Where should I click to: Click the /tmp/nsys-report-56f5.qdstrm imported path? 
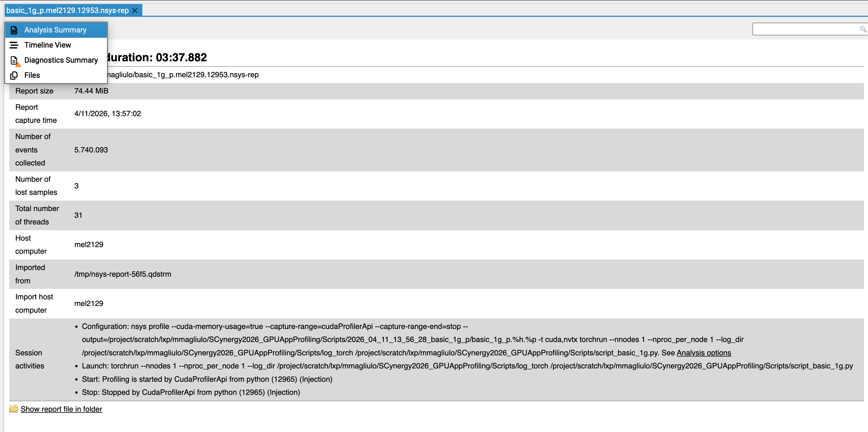(123, 274)
